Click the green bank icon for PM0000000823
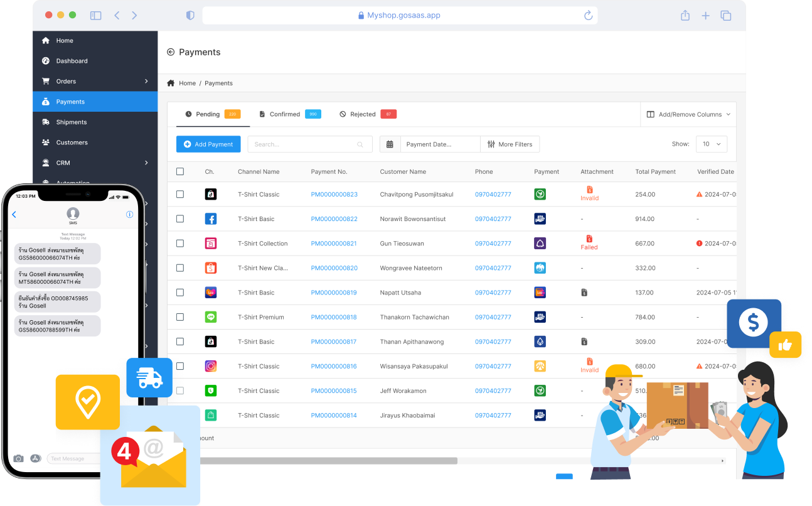This screenshot has height=506, width=812. [x=540, y=195]
